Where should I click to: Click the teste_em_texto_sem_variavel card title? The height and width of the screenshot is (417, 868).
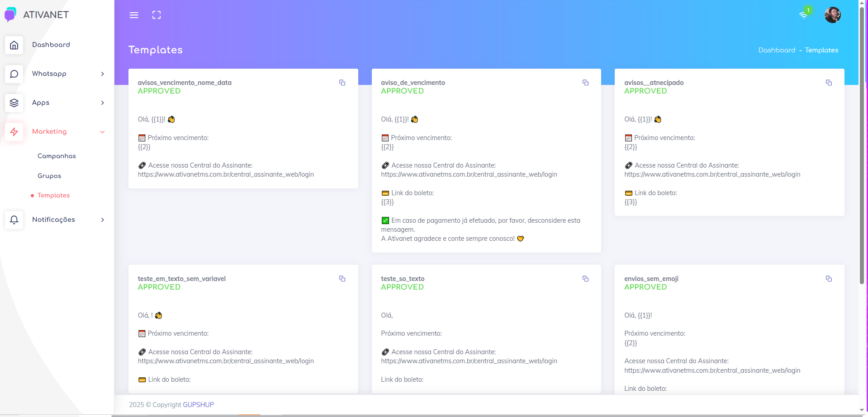click(x=182, y=279)
